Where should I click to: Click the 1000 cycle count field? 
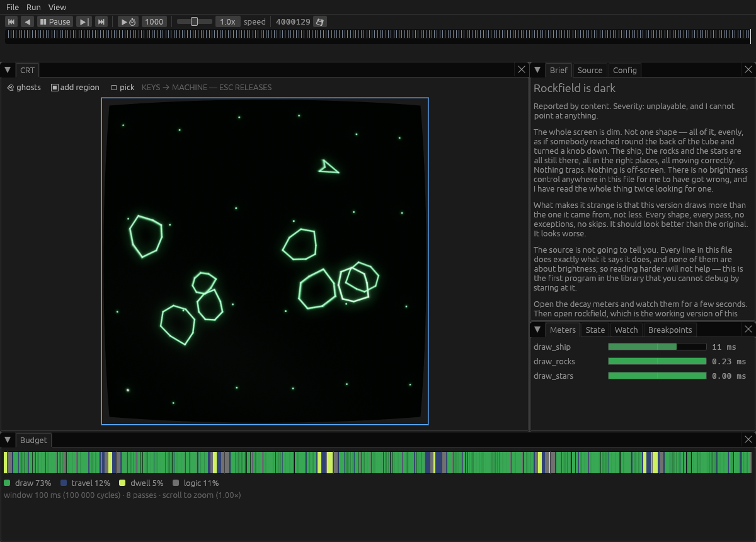[154, 21]
